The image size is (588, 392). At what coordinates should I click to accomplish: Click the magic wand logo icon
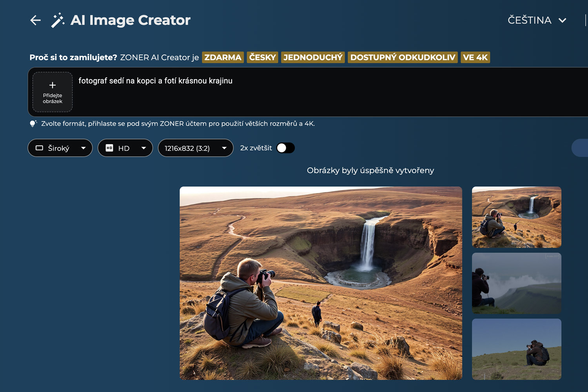tap(58, 20)
